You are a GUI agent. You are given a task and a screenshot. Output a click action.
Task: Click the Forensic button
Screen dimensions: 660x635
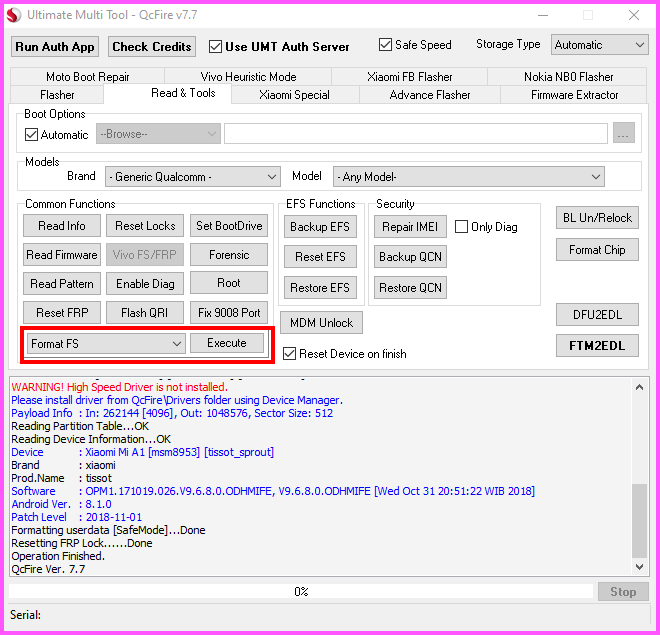click(229, 255)
